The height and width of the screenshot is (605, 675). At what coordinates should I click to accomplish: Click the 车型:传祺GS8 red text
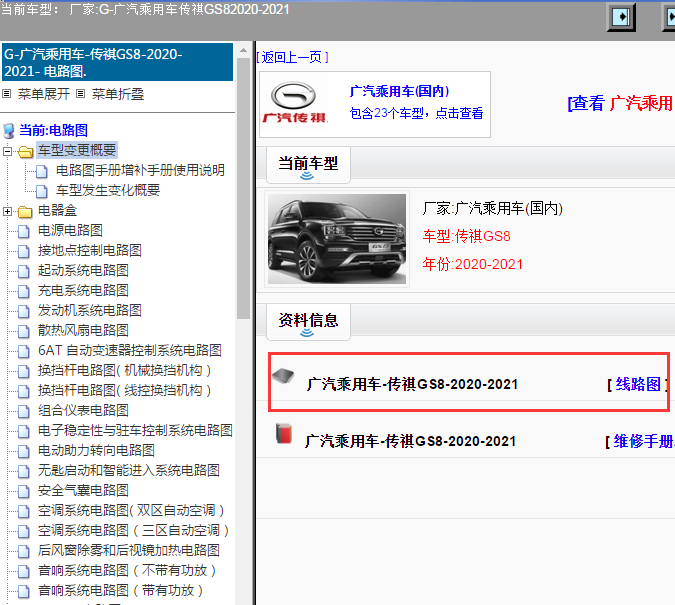click(466, 236)
